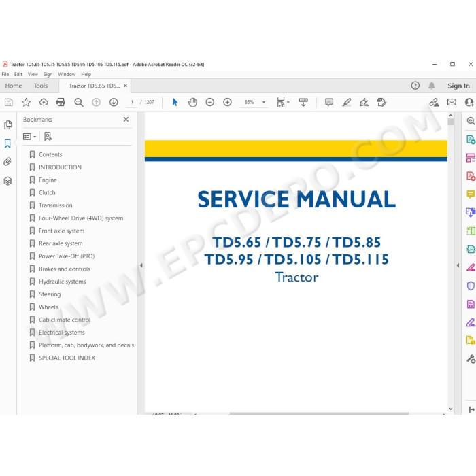
Task: Add a comment with the speech bubble
Action: click(329, 102)
